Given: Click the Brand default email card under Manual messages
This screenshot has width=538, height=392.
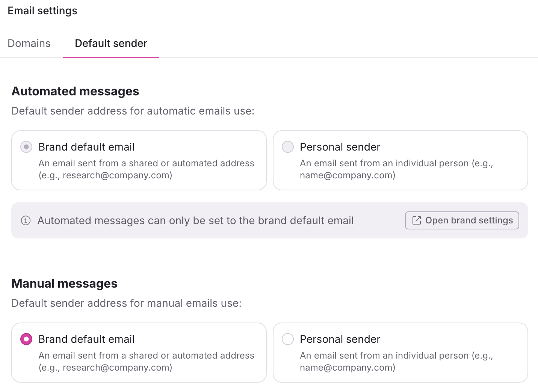Looking at the screenshot, I should point(139,352).
